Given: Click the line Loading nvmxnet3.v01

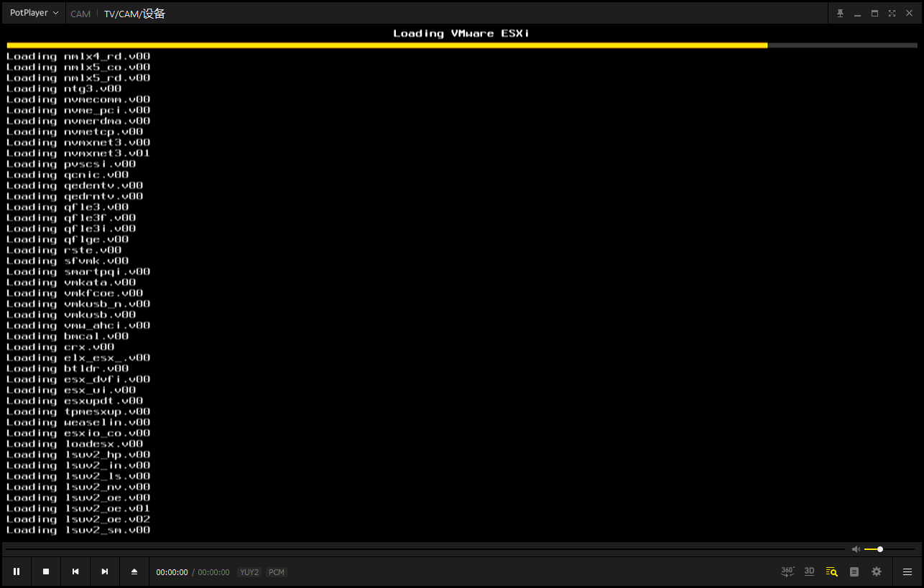Looking at the screenshot, I should tap(78, 153).
